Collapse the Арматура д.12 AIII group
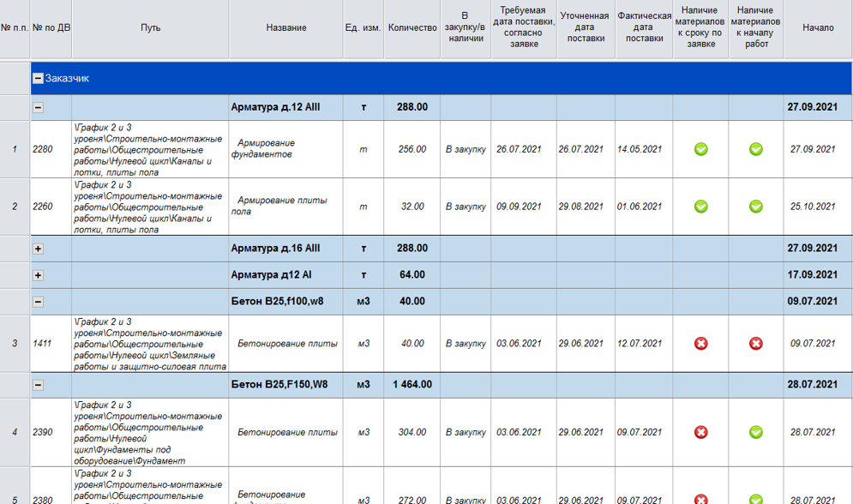Screen dimensions: 853x504 click(38, 108)
